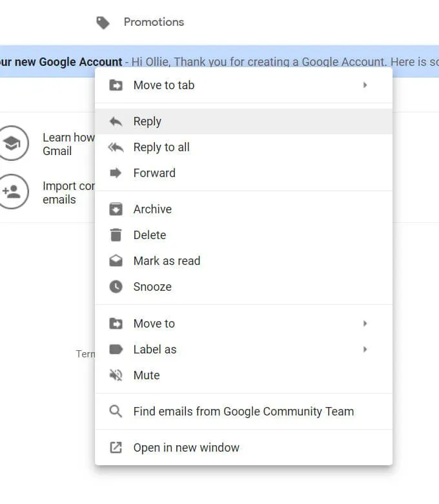Click the Reply arrow icon
Screen dimensions: 439x504
coord(116,121)
